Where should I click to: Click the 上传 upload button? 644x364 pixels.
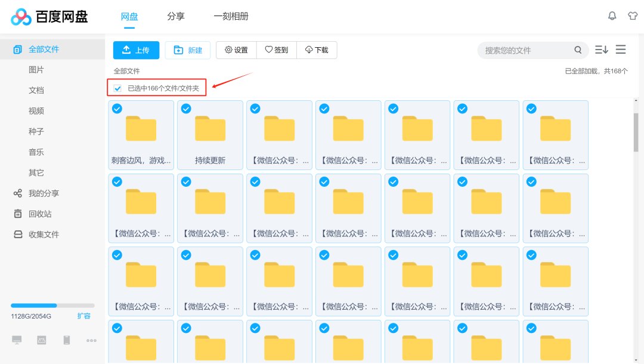137,50
